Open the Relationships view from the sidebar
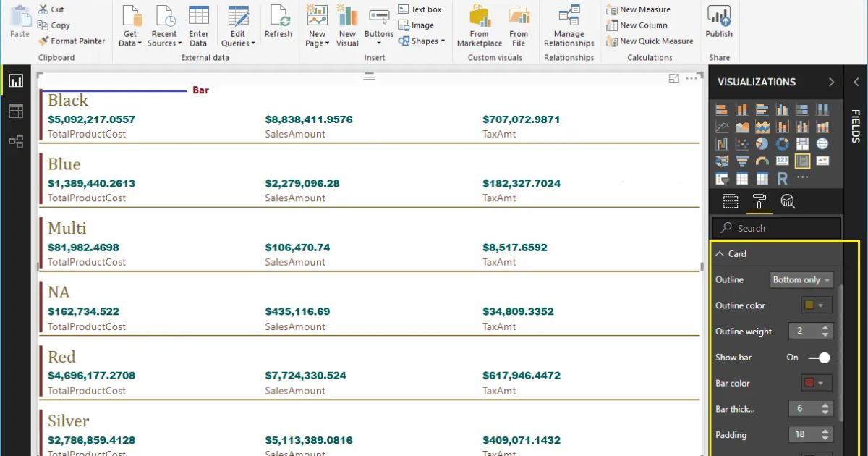 point(16,141)
